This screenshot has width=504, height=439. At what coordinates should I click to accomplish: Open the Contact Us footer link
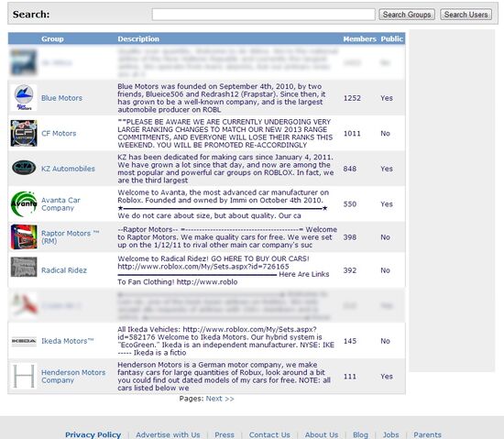point(269,434)
